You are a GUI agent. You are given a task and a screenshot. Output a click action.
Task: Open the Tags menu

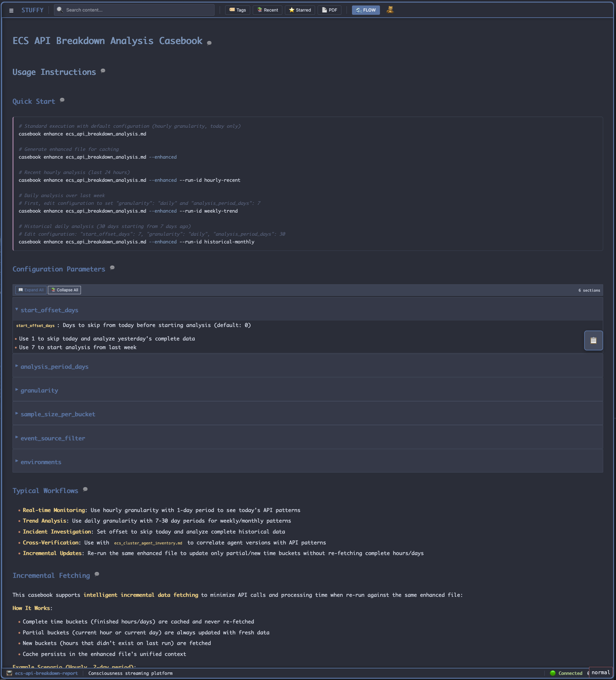(x=237, y=10)
